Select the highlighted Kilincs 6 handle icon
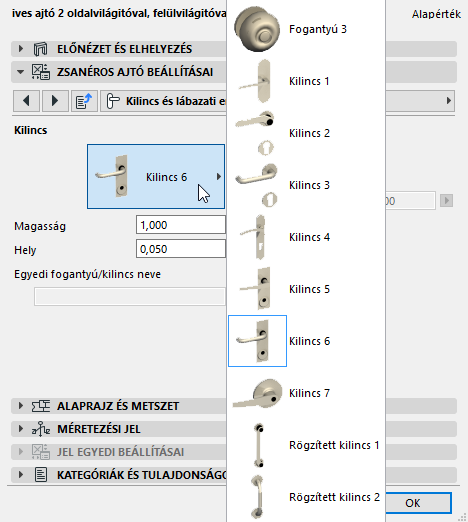The image size is (468, 522). [257, 341]
